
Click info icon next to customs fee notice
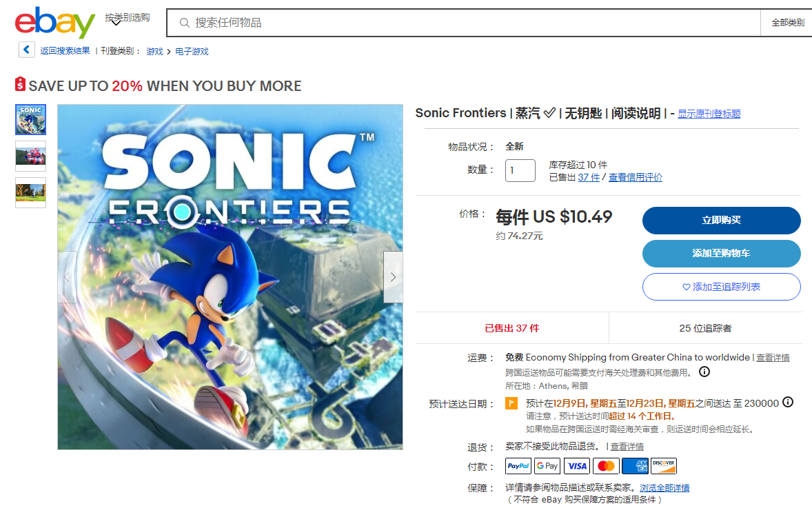[704, 372]
